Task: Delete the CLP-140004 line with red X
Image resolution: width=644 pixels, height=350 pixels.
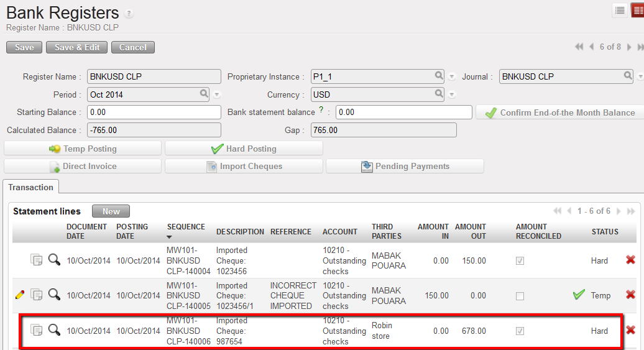Action: [630, 260]
